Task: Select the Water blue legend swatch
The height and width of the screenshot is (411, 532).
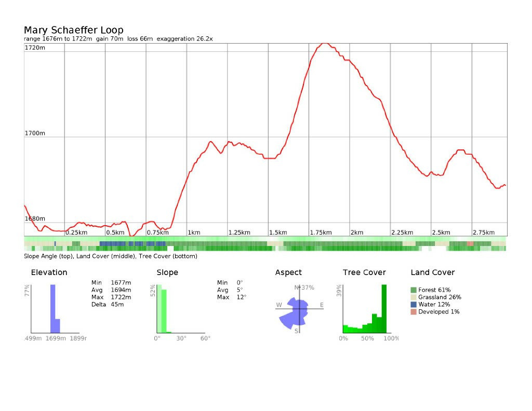Action: 414,305
